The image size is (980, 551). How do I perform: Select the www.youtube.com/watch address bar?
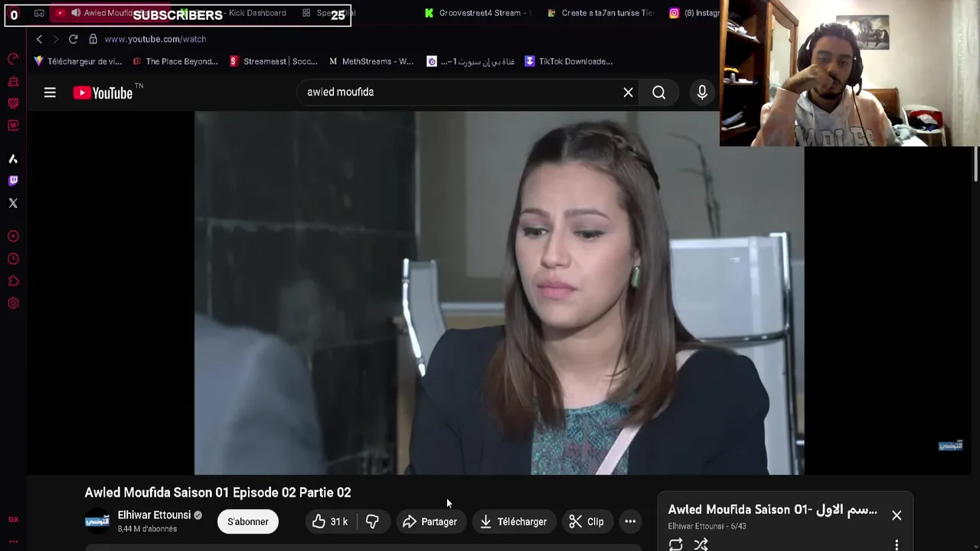point(155,39)
